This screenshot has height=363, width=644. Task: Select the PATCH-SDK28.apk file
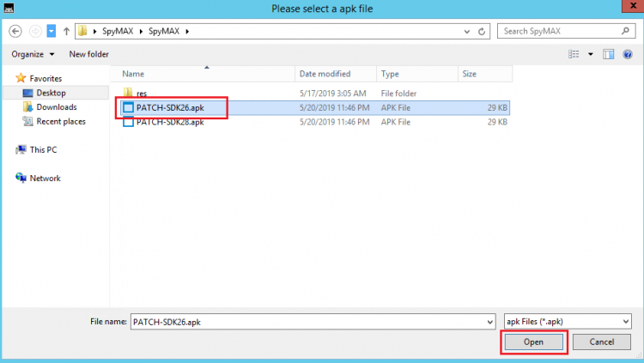[x=169, y=122]
